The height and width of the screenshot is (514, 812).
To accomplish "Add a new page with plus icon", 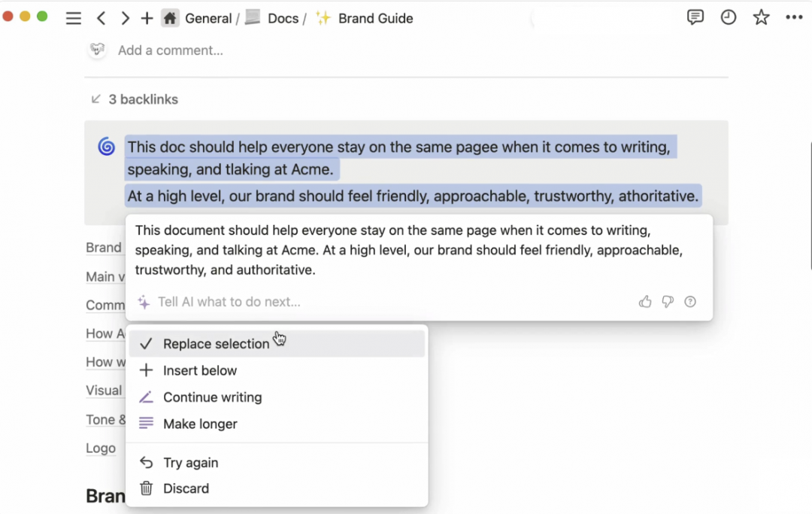I will [x=147, y=19].
